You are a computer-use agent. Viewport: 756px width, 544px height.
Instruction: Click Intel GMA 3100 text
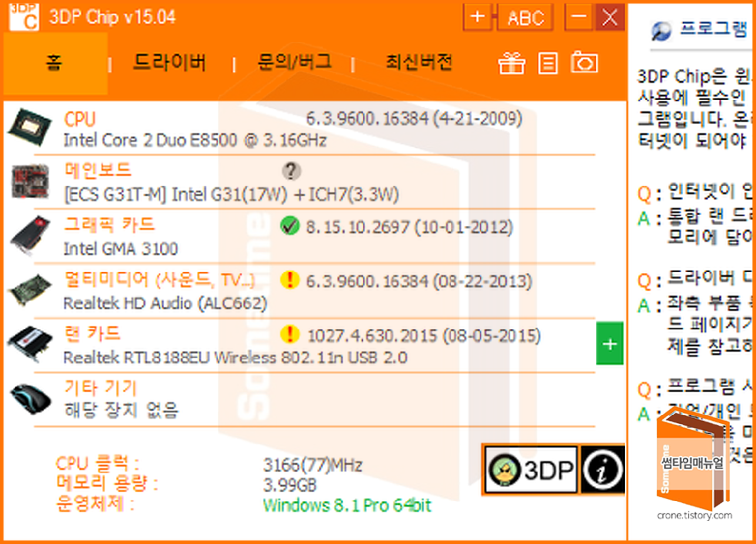click(121, 249)
